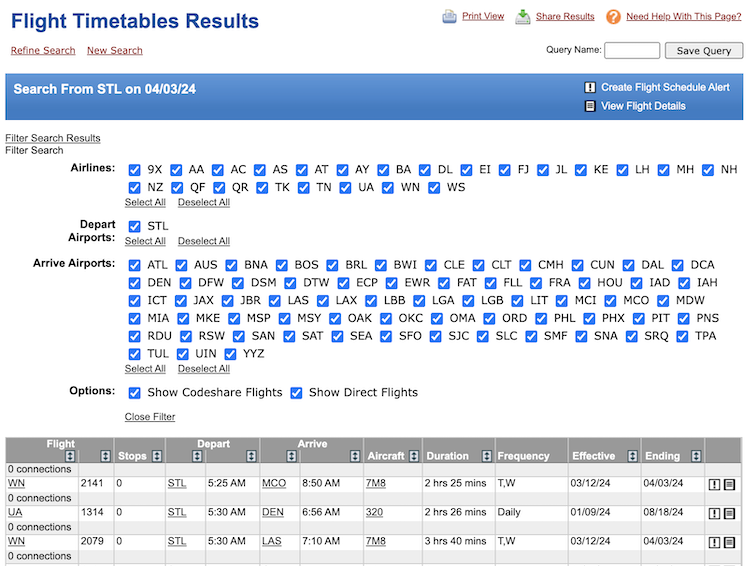Open the Refine Search link

click(x=43, y=51)
